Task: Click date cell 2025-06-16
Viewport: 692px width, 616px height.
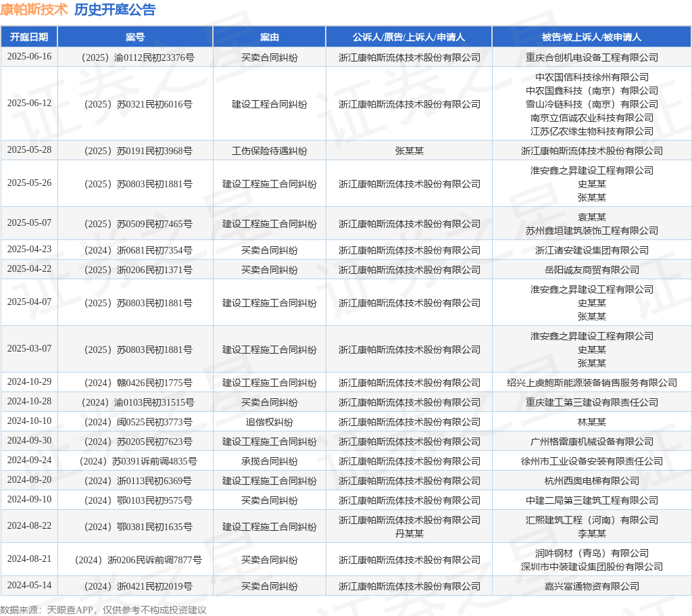Action: (x=29, y=57)
